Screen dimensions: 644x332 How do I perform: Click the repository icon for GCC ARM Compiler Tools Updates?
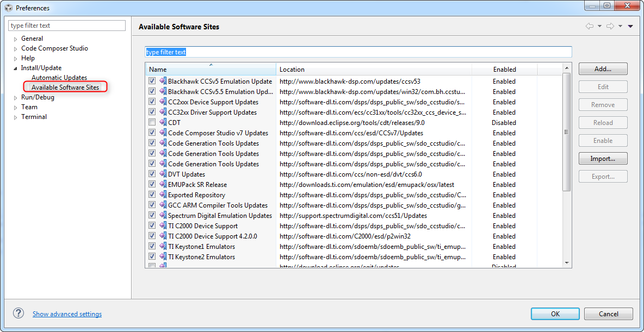[x=163, y=205]
